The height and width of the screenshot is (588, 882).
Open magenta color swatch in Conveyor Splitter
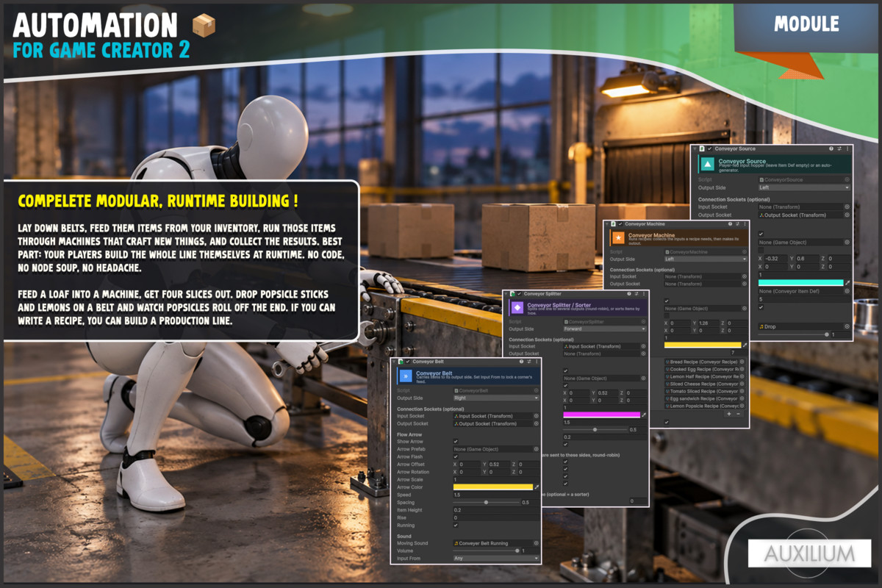602,415
